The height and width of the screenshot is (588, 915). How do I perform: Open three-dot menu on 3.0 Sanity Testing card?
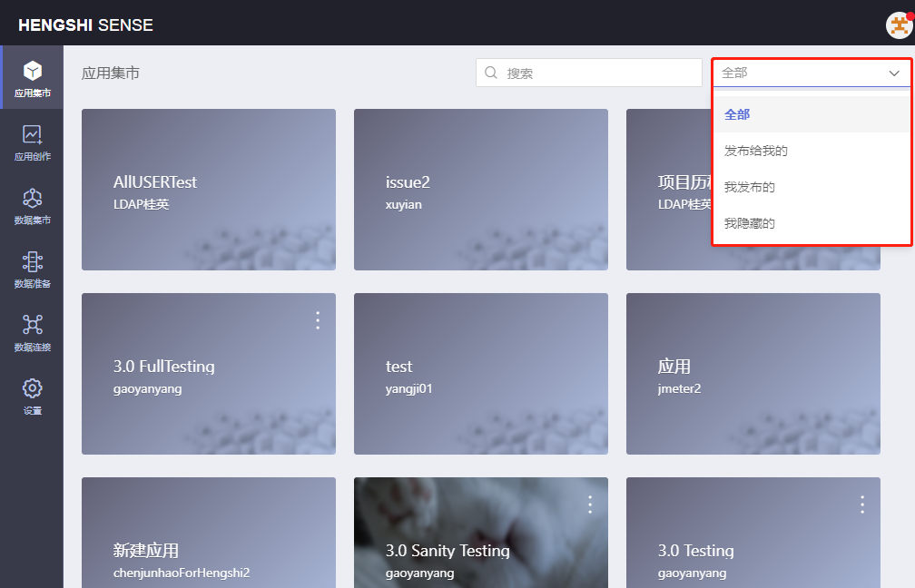coord(590,505)
